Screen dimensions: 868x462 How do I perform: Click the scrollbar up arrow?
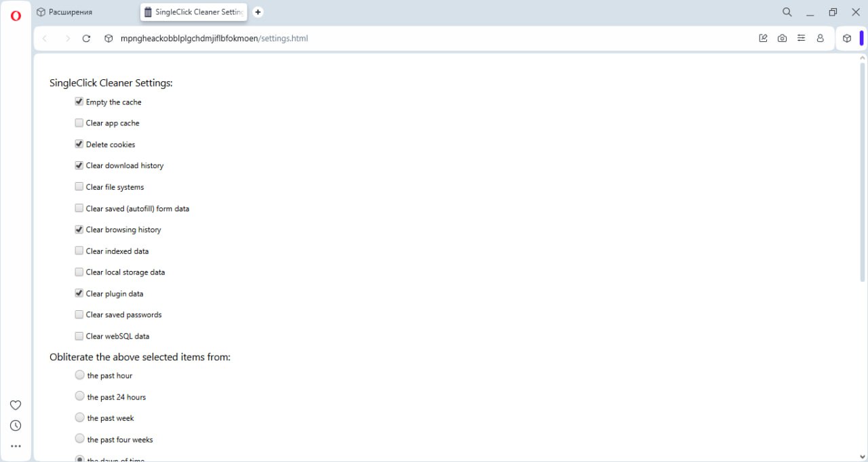(863, 58)
